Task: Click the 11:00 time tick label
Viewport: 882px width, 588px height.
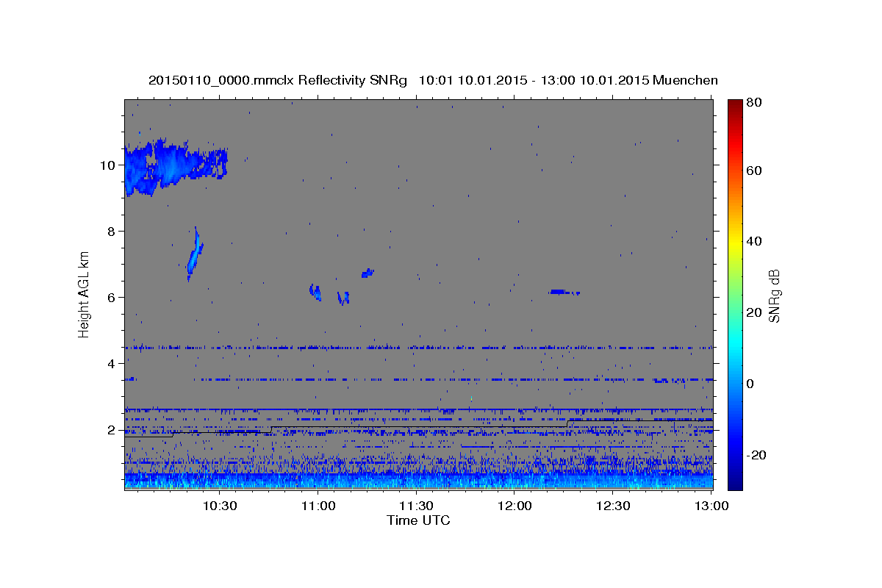Action: point(318,506)
